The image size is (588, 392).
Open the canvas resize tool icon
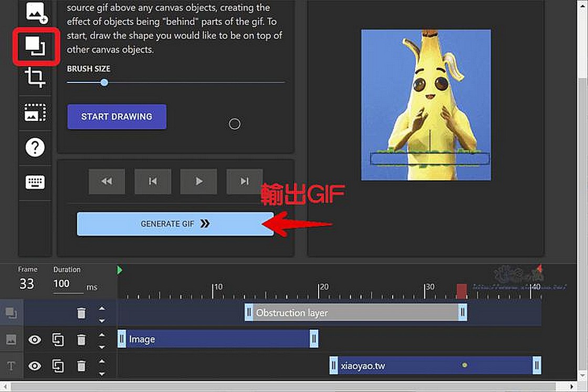pyautogui.click(x=35, y=112)
